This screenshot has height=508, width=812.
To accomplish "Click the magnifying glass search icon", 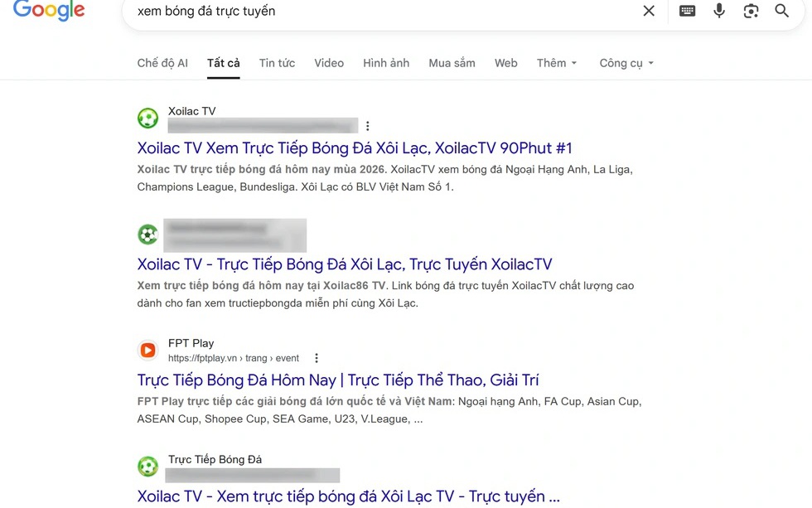I will [x=781, y=11].
